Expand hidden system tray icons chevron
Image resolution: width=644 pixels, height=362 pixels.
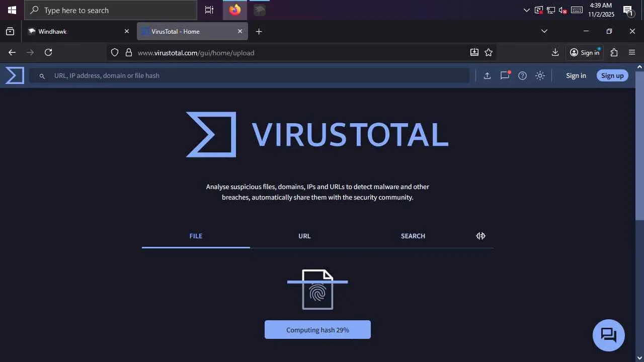(527, 10)
